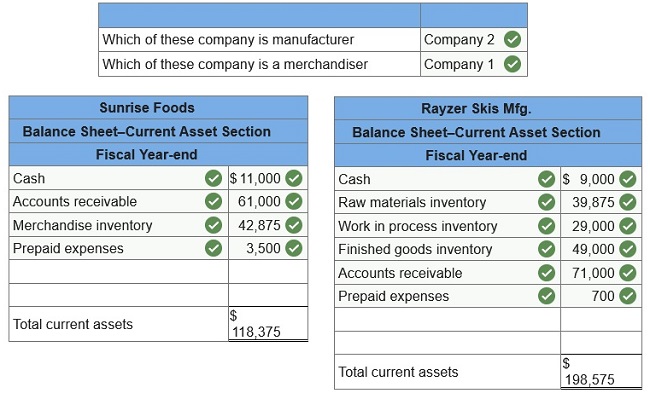Click the 39,875 raw materials amount field

(601, 202)
